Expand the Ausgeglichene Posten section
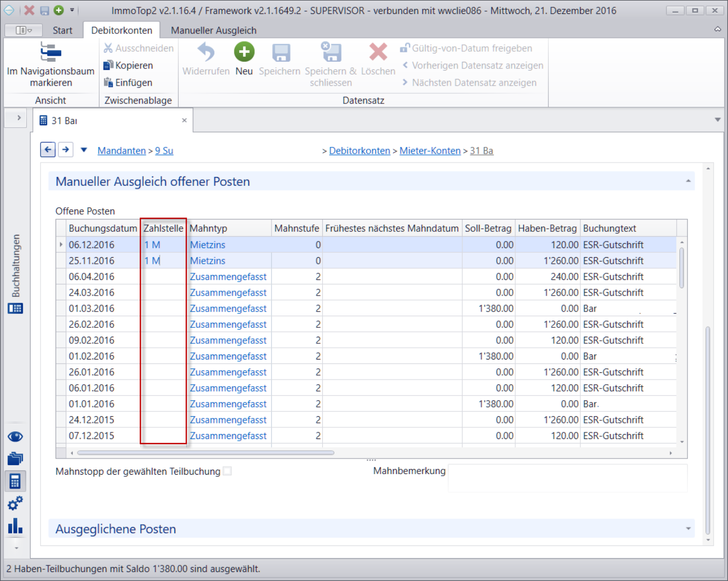This screenshot has height=581, width=728. [x=688, y=529]
